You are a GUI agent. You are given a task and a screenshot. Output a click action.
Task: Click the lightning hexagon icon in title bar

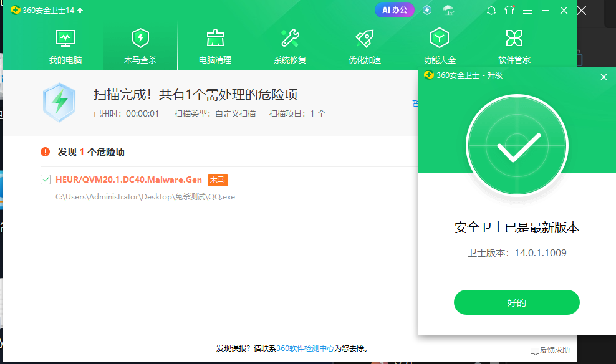click(x=427, y=10)
